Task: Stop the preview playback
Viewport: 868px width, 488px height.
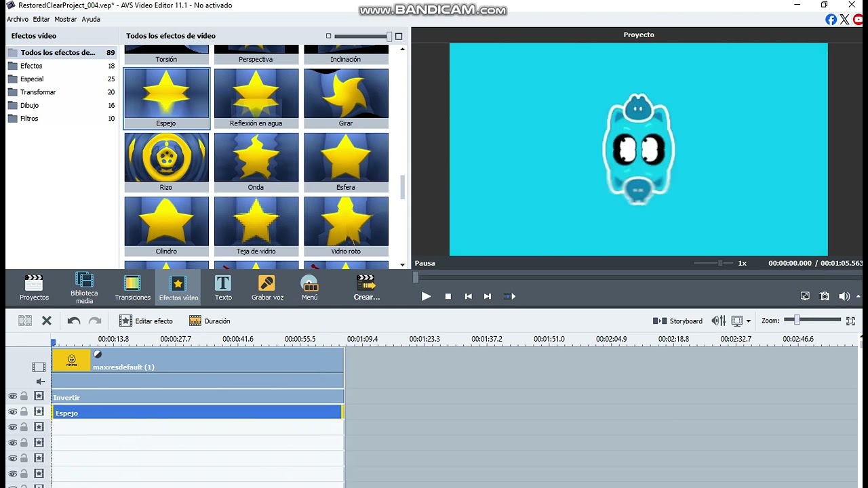Action: tap(448, 296)
